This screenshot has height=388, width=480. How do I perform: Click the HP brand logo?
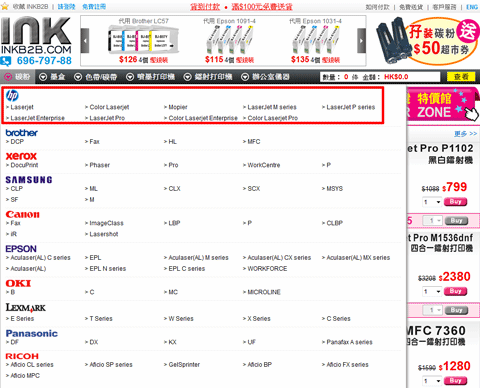(x=12, y=96)
